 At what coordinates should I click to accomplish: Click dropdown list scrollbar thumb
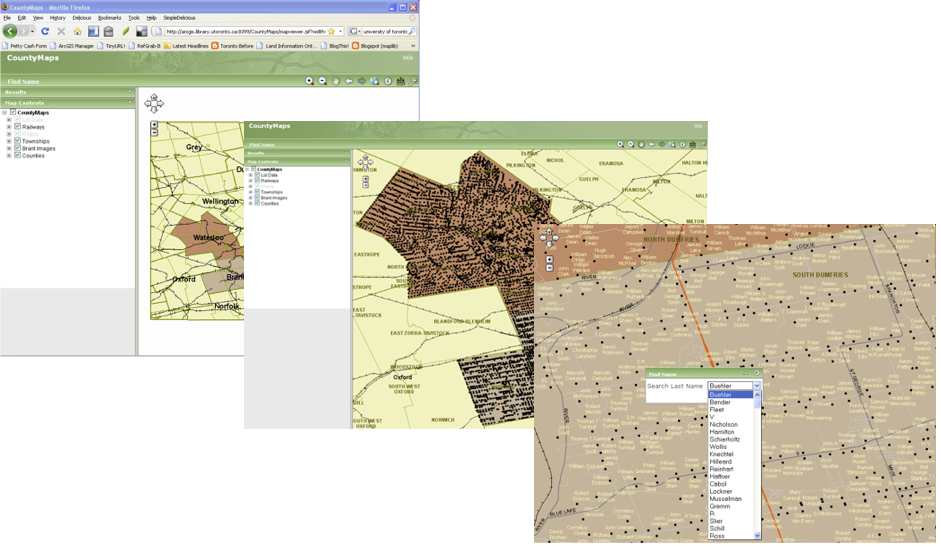point(757,403)
